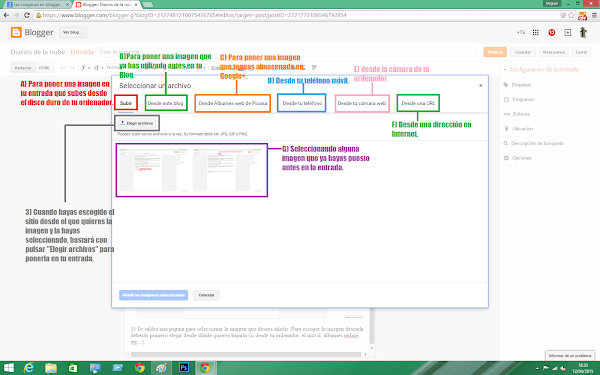Image resolution: width=600 pixels, height=375 pixels.
Task: Select the Desde este blog tab
Action: (x=166, y=103)
